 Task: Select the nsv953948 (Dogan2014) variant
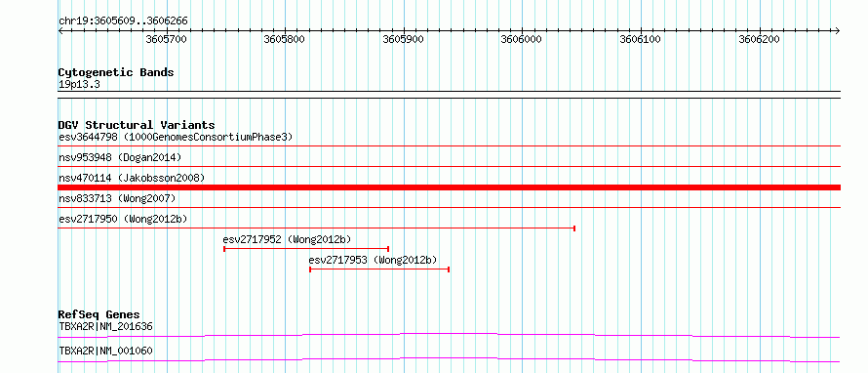(120, 157)
